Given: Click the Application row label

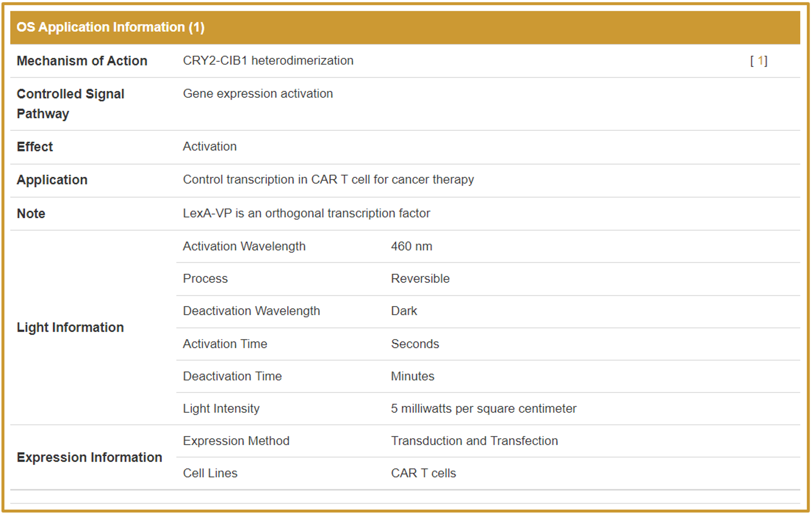Looking at the screenshot, I should 52,180.
